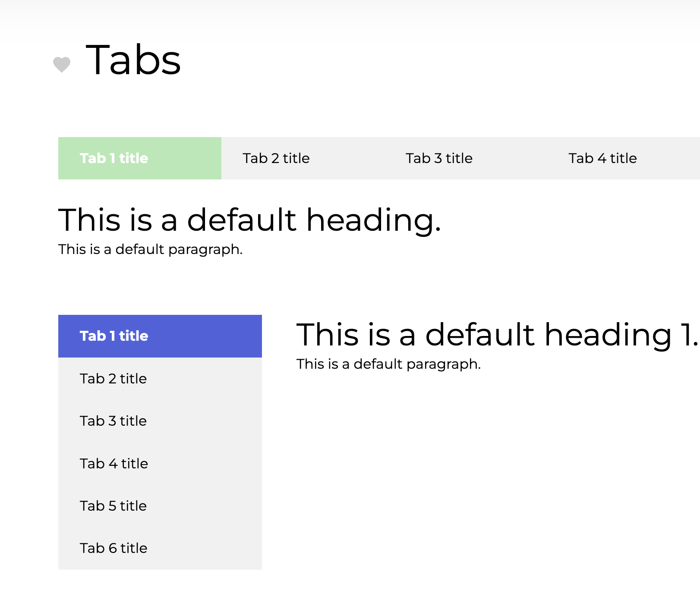Activate Tab 6 title in vertical list

(x=160, y=548)
